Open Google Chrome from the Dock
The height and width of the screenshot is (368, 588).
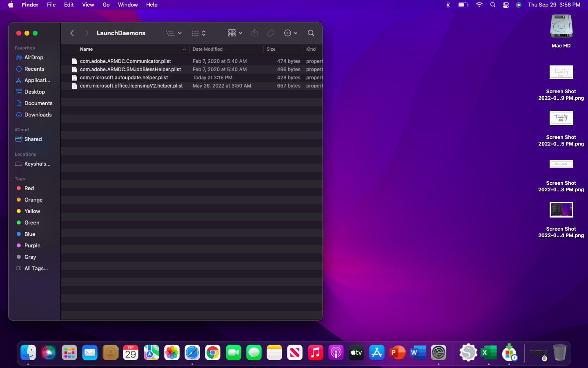click(x=213, y=352)
